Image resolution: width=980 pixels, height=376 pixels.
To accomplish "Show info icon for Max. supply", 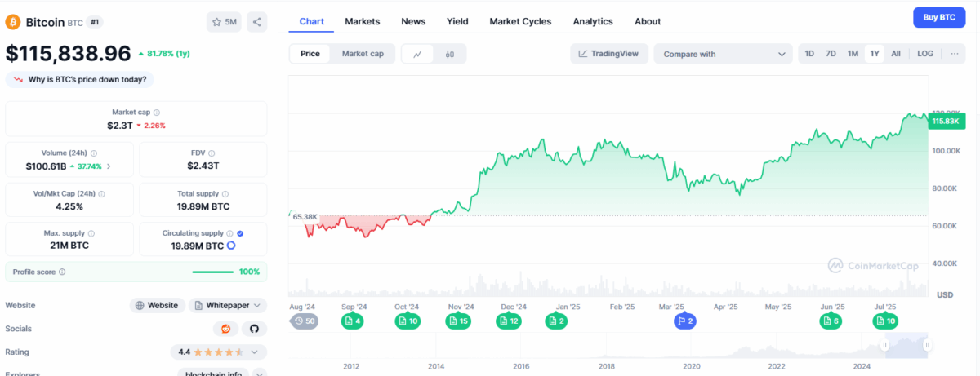I will 91,233.
